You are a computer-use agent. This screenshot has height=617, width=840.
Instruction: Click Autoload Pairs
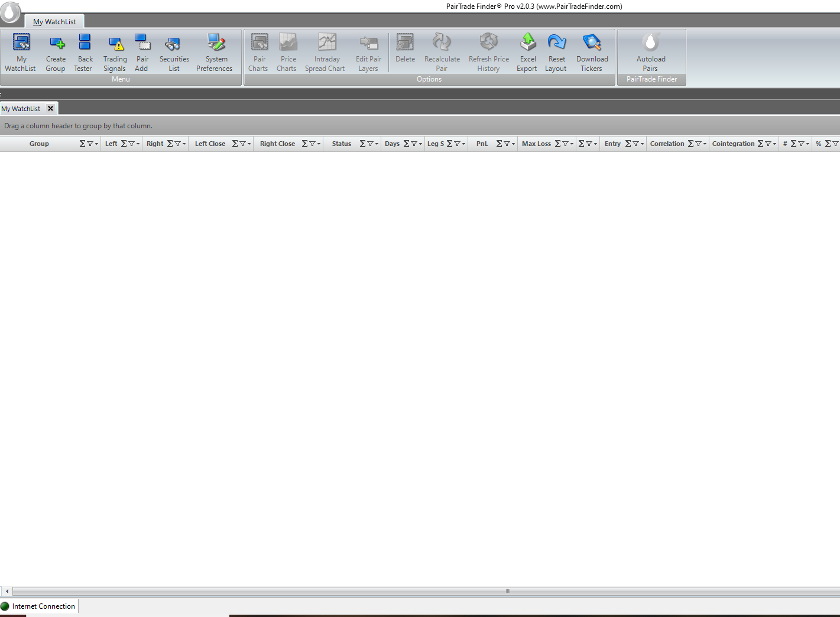point(651,52)
